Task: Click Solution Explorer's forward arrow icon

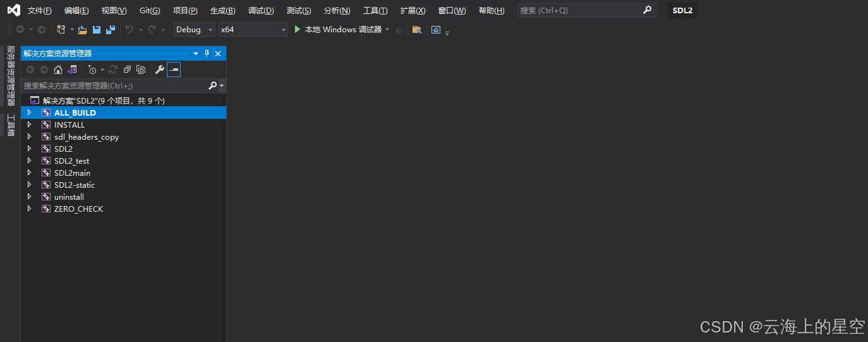Action: (44, 70)
